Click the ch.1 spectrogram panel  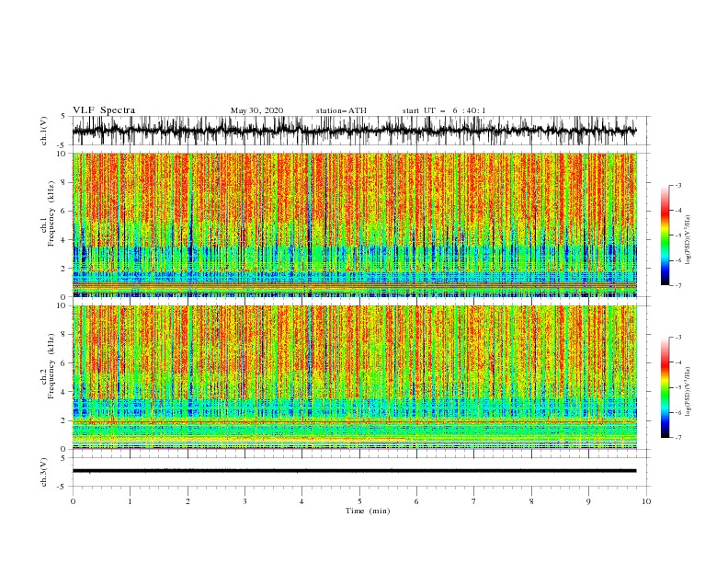click(x=355, y=224)
